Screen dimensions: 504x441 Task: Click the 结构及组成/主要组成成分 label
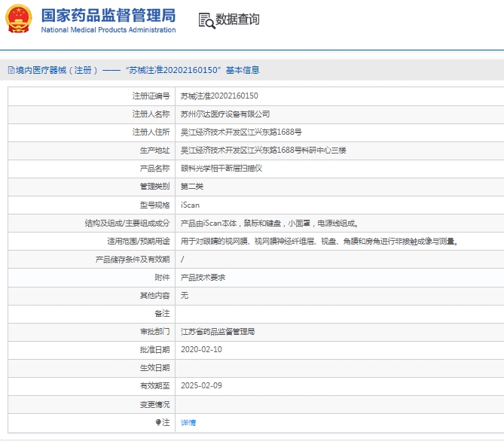[x=127, y=223]
